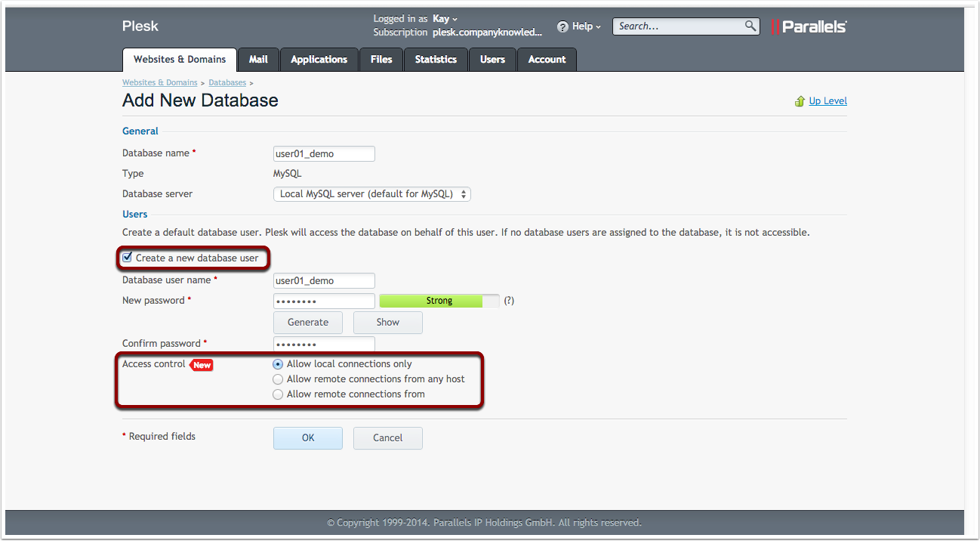980x541 pixels.
Task: Click the Add New Database heading
Action: [x=200, y=101]
